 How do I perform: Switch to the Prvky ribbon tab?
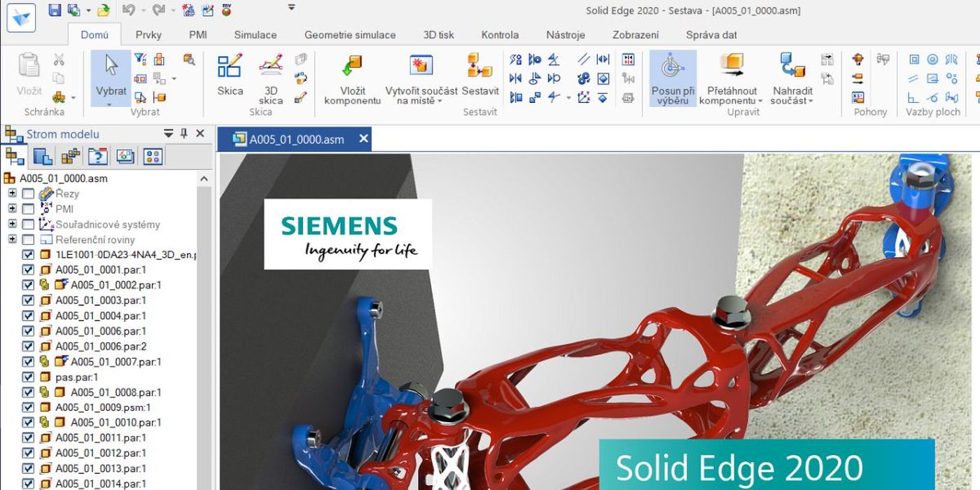148,35
